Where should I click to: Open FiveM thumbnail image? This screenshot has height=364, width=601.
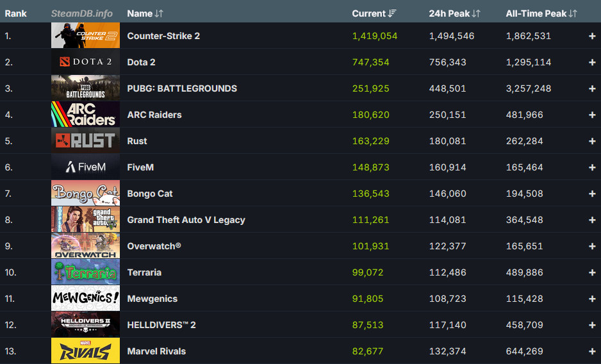coord(85,167)
